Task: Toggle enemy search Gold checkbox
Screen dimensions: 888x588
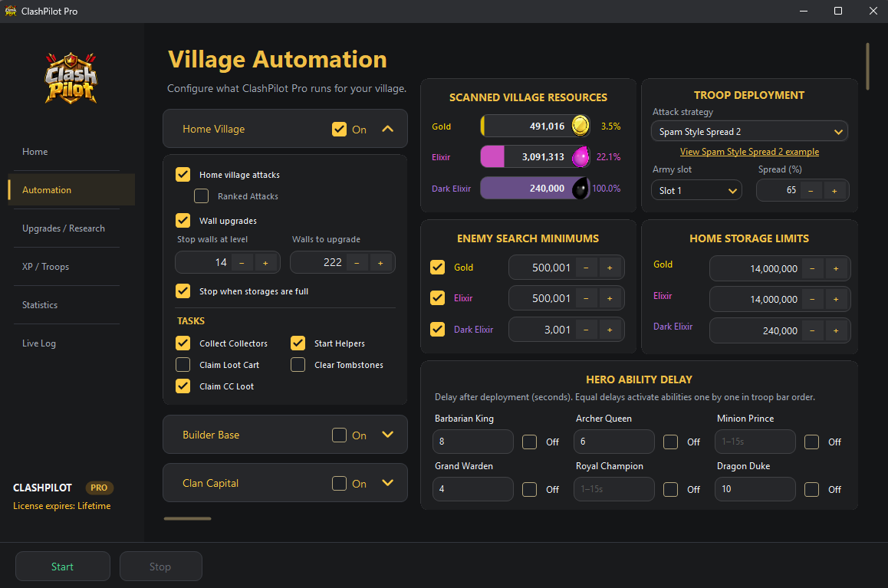Action: click(x=437, y=267)
